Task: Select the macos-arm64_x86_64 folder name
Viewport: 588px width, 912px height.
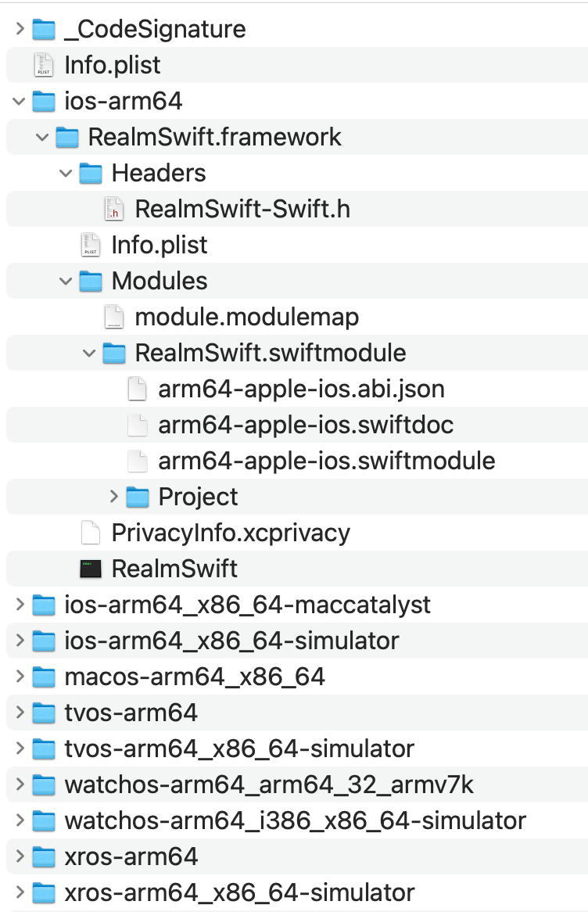Action: click(x=195, y=677)
